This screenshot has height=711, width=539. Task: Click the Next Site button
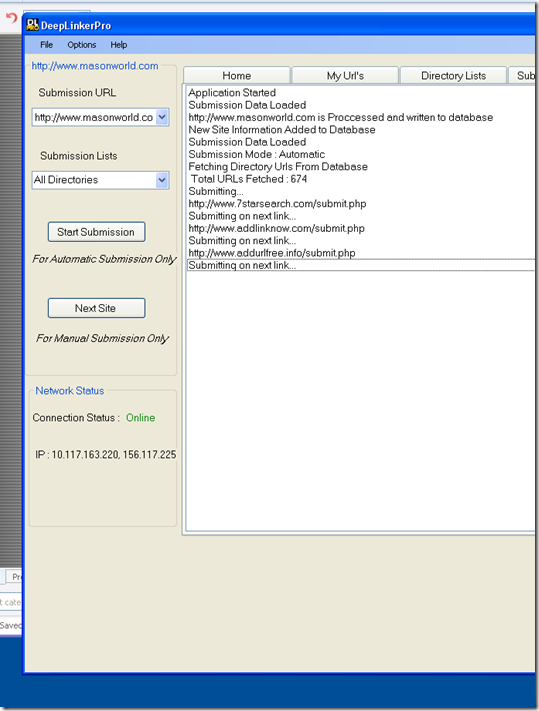[x=97, y=308]
